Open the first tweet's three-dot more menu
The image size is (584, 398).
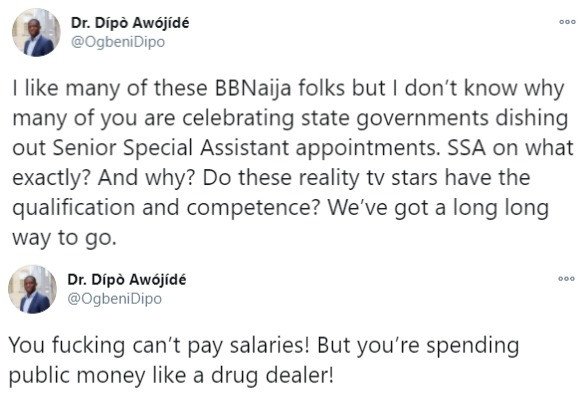click(567, 22)
